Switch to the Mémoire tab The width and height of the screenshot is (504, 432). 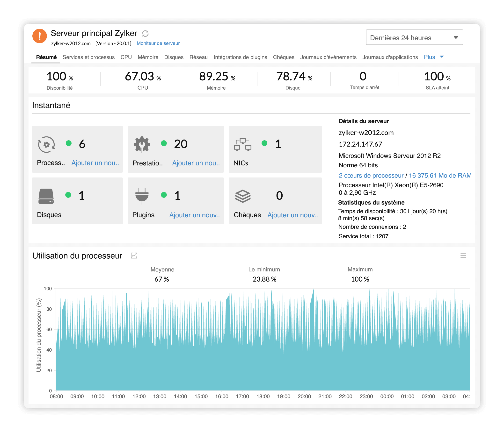point(148,57)
